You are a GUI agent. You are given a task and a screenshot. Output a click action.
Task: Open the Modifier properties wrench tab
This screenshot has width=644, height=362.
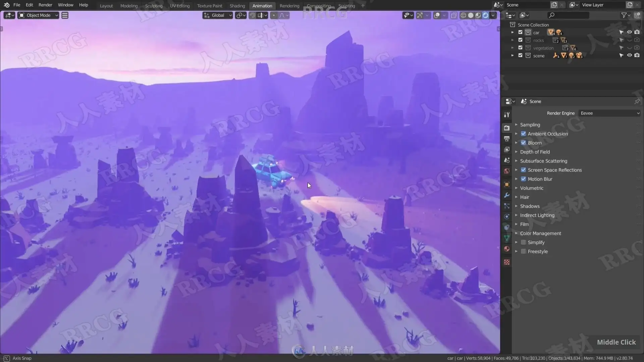(507, 195)
